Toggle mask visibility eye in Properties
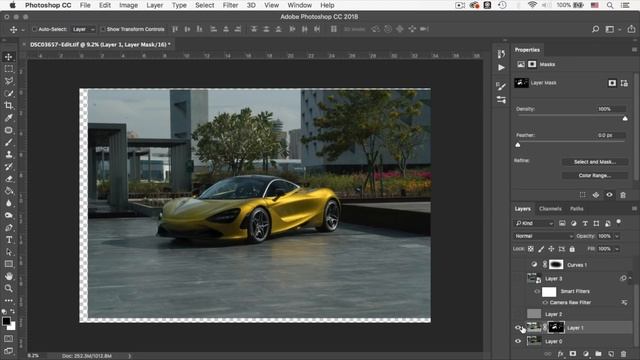 [609, 195]
